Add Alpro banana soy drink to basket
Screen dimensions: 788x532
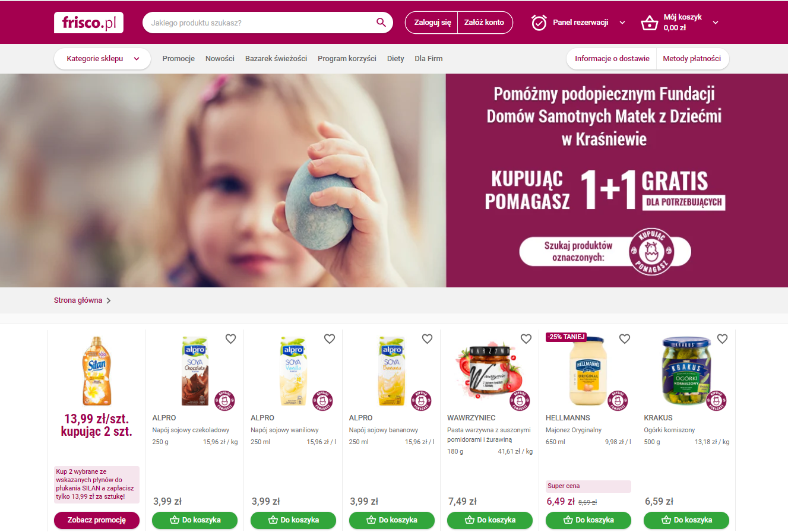coord(392,520)
